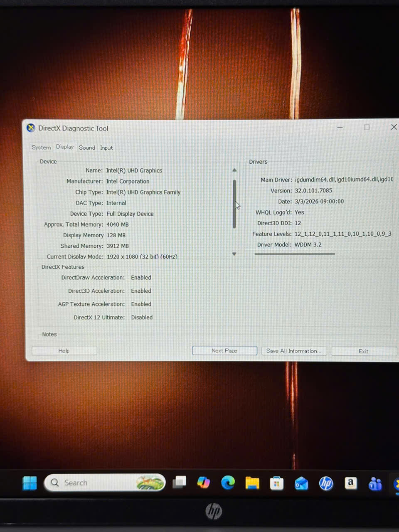Switch to the Sound tab
This screenshot has height=532, width=399.
pos(87,148)
